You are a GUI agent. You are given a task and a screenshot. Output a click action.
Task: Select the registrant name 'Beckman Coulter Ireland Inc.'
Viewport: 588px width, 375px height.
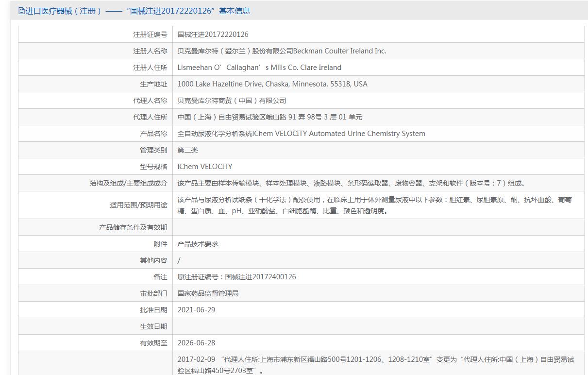coord(340,51)
